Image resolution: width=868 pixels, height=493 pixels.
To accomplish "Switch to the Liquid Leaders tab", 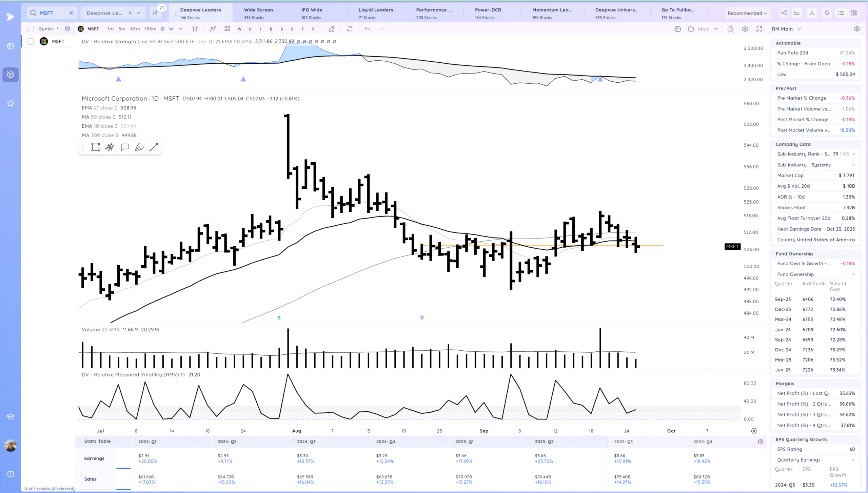I will point(376,13).
